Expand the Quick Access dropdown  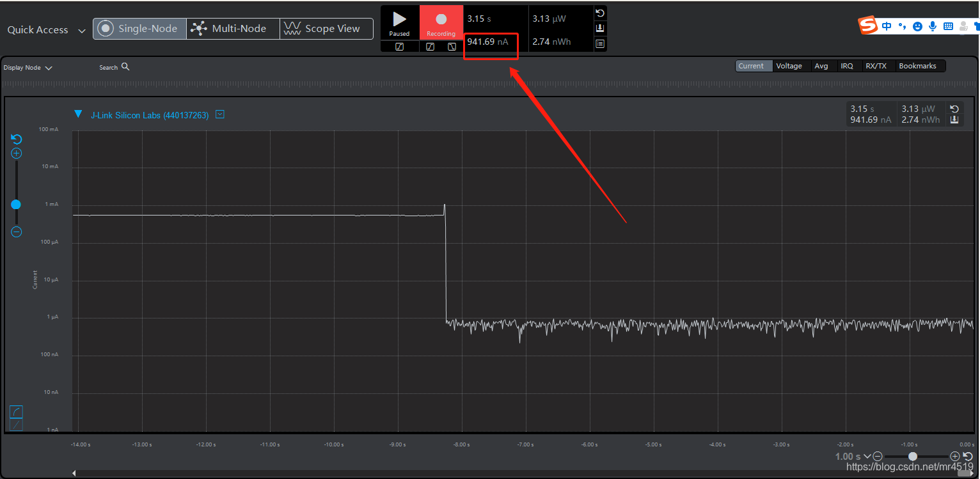pyautogui.click(x=81, y=31)
